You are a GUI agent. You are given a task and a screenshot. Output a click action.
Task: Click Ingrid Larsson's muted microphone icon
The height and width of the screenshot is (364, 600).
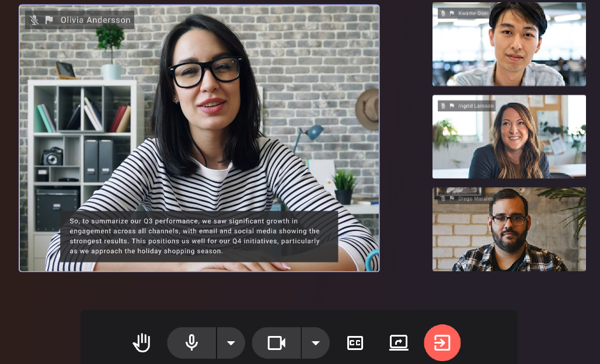[444, 106]
